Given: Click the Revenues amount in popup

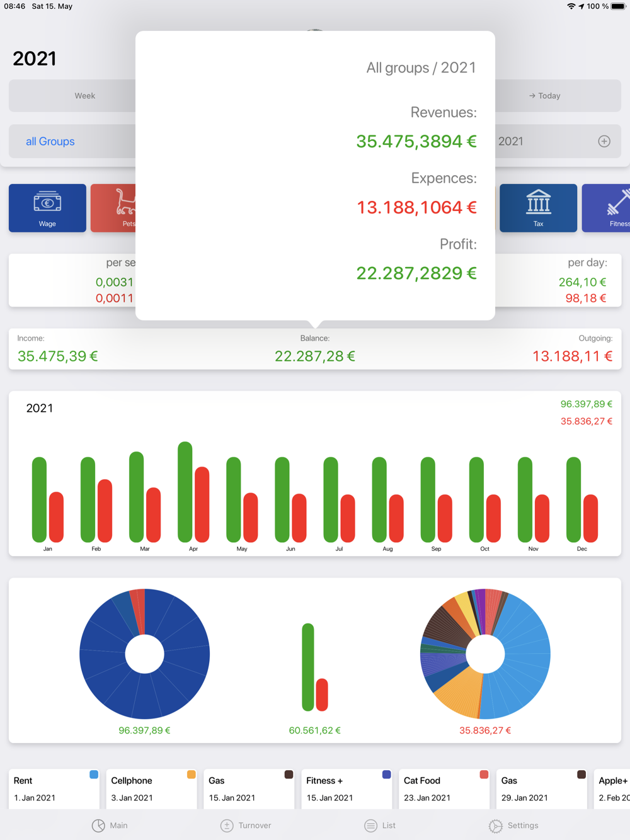Looking at the screenshot, I should (416, 141).
